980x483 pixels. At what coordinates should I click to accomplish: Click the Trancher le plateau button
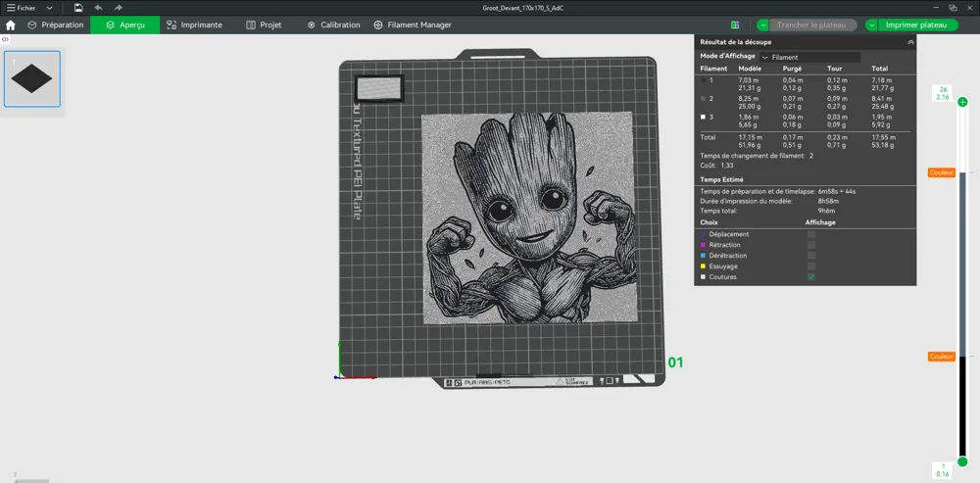tap(811, 25)
